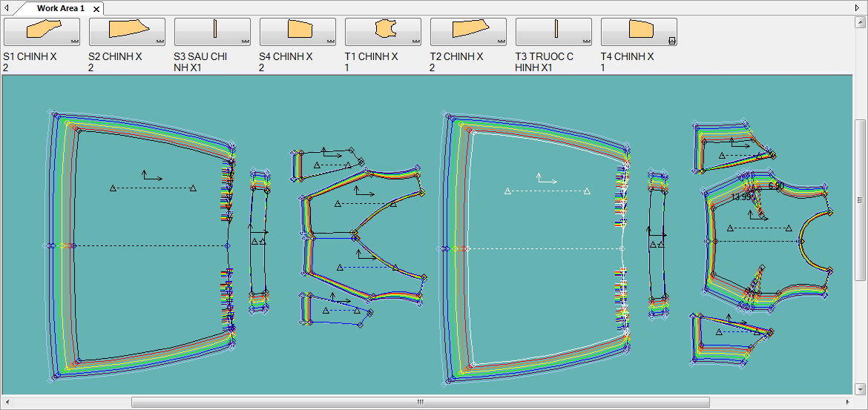Click the T3 TRUOC CHINH X1 piece icon
The image size is (868, 410).
[554, 31]
